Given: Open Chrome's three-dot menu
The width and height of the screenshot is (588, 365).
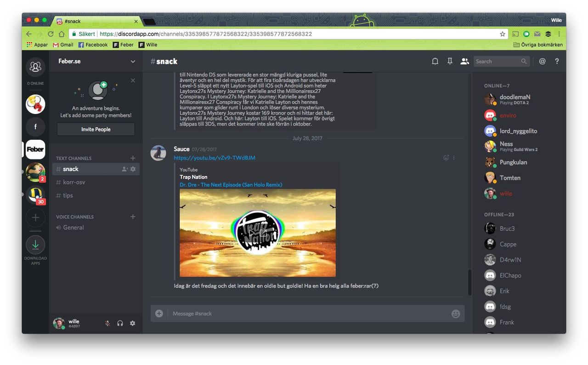Looking at the screenshot, I should click(559, 34).
